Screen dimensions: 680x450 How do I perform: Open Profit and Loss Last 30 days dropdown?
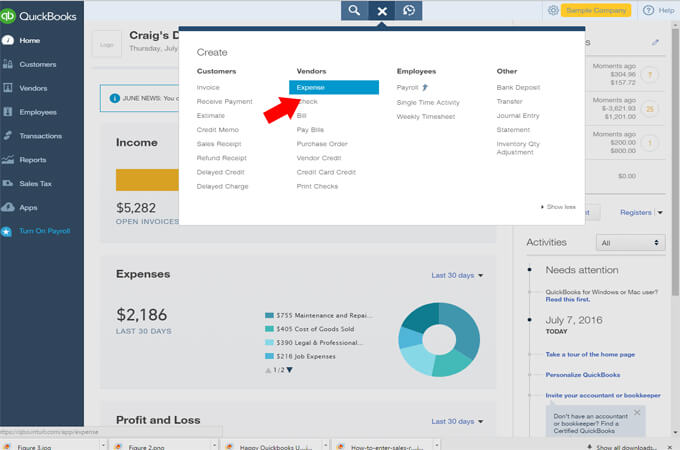click(457, 421)
